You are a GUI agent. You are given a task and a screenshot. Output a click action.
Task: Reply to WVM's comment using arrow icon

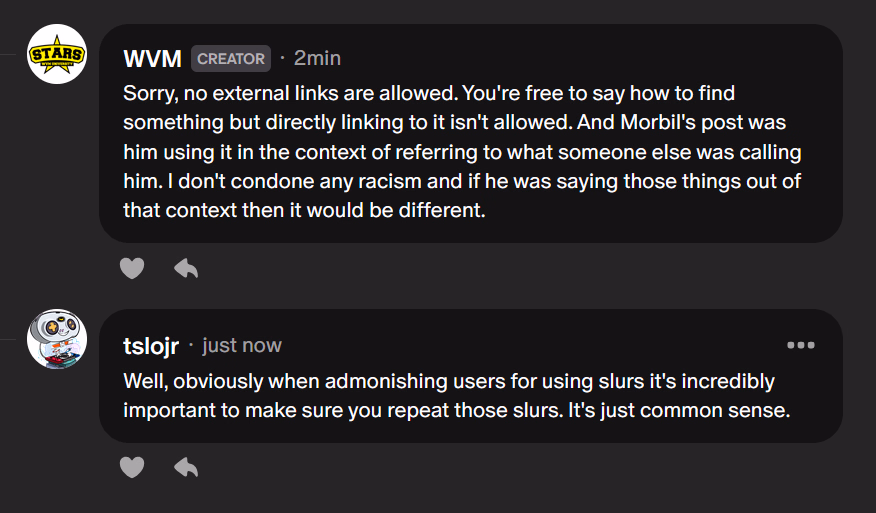(x=186, y=268)
